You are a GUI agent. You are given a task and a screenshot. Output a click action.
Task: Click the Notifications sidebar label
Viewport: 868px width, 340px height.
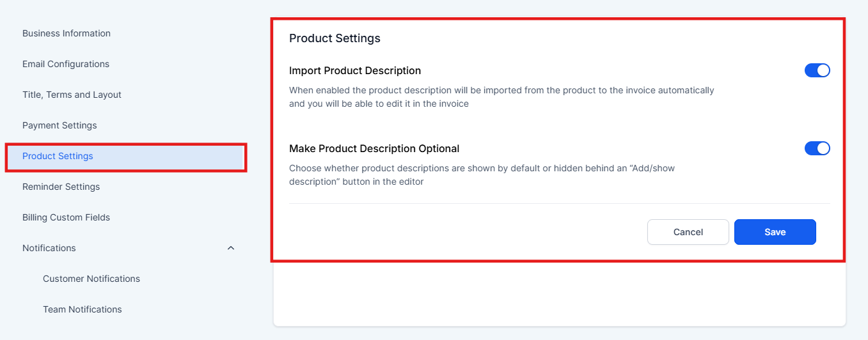tap(49, 248)
